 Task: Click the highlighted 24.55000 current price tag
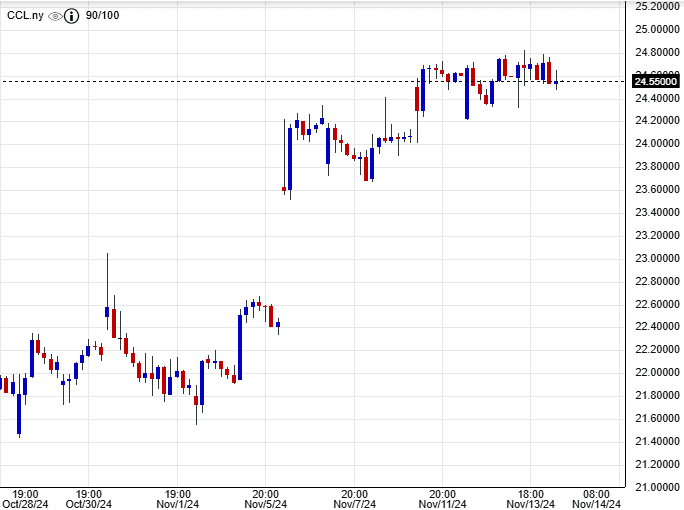656,82
